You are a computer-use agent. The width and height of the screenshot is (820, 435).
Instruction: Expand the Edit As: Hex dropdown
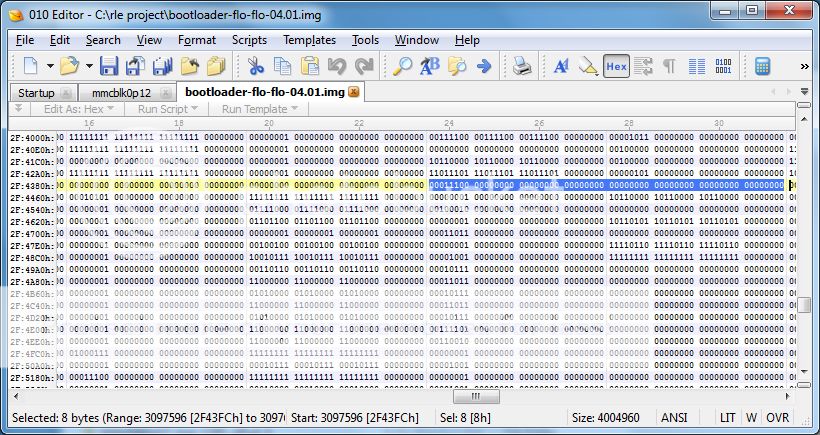tap(79, 109)
